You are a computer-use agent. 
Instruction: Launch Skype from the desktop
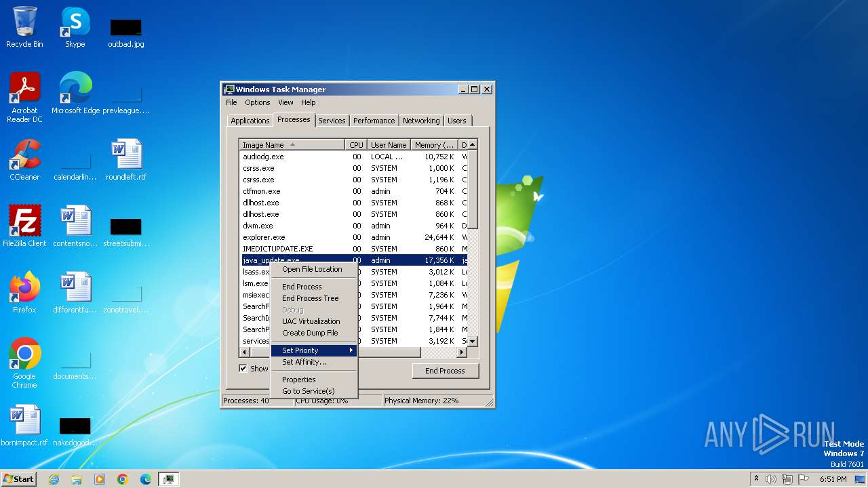[75, 27]
